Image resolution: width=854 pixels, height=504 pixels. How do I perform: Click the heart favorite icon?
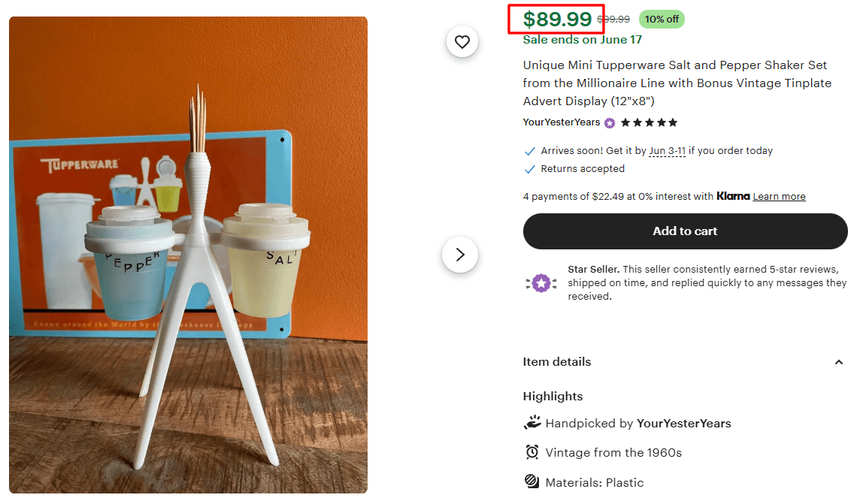pyautogui.click(x=462, y=41)
